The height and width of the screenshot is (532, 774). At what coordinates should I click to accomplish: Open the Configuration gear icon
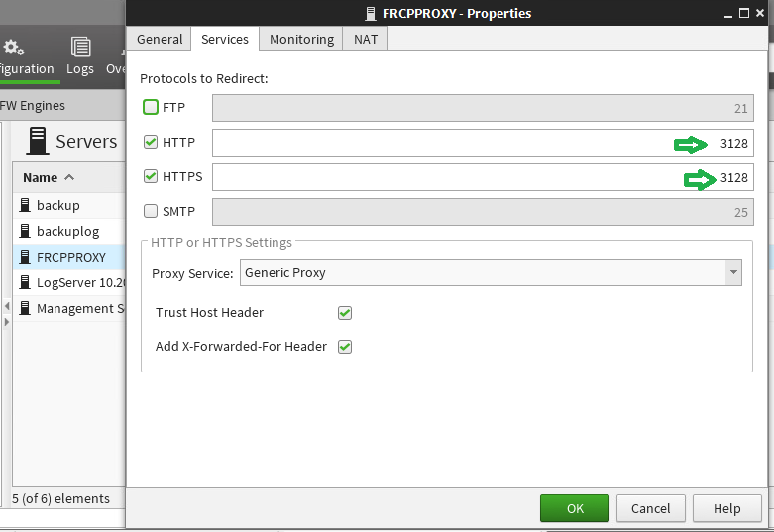[x=13, y=48]
